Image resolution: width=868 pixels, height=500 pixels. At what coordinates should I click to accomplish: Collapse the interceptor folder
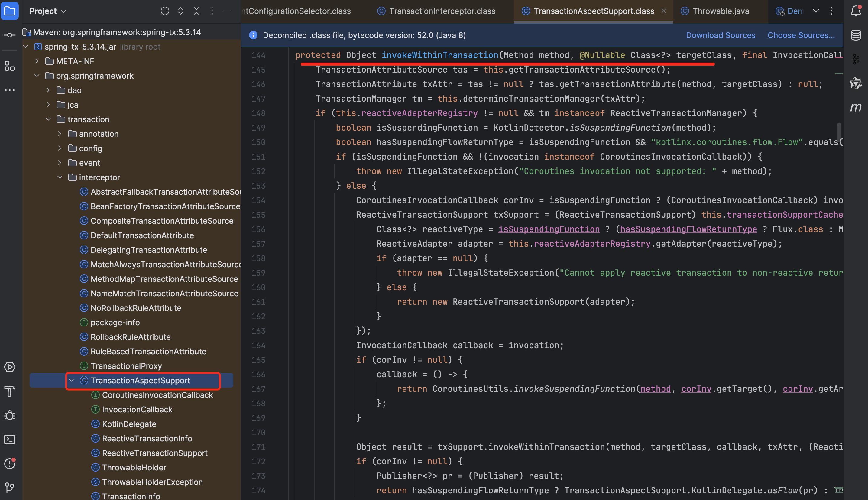tap(60, 177)
